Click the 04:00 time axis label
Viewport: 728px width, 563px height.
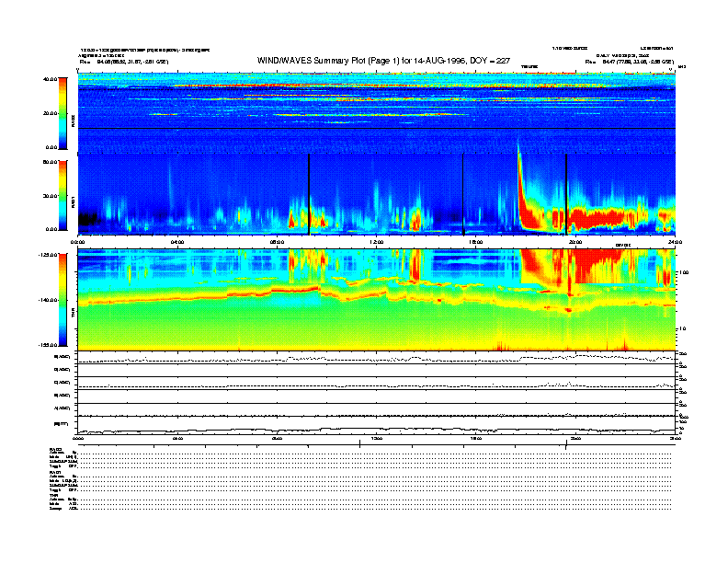pyautogui.click(x=178, y=242)
